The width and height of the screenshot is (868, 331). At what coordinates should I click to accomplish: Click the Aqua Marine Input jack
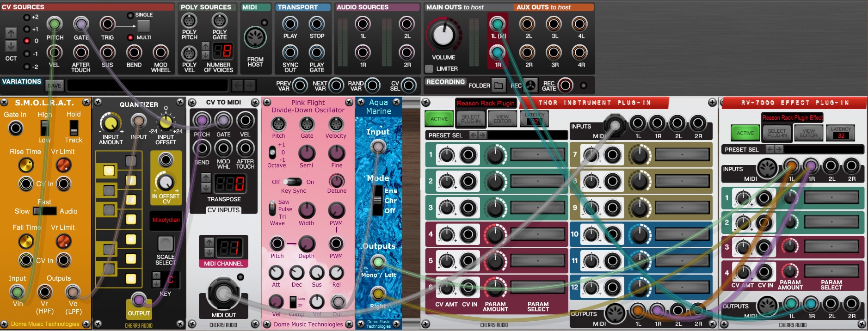pyautogui.click(x=378, y=147)
